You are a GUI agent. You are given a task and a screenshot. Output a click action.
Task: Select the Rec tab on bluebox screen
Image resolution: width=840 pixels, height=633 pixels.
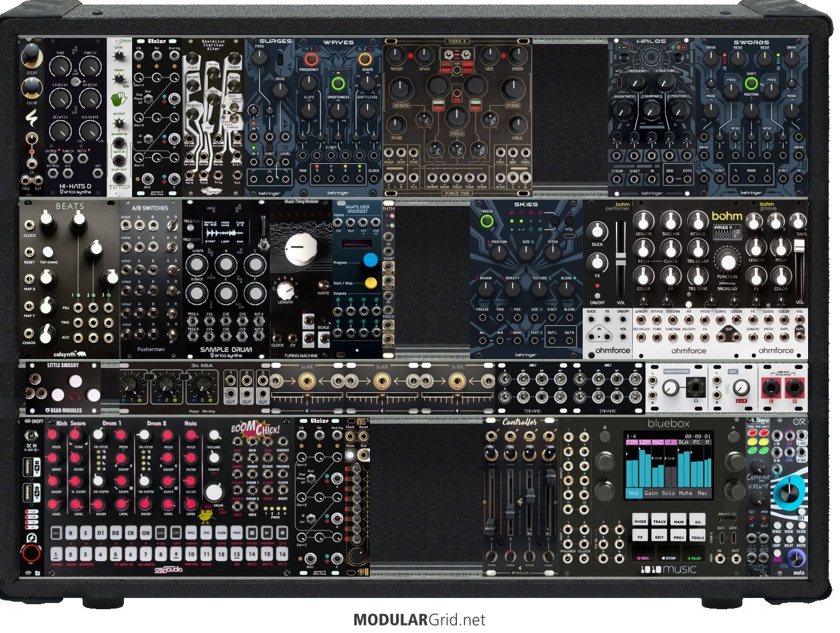702,493
